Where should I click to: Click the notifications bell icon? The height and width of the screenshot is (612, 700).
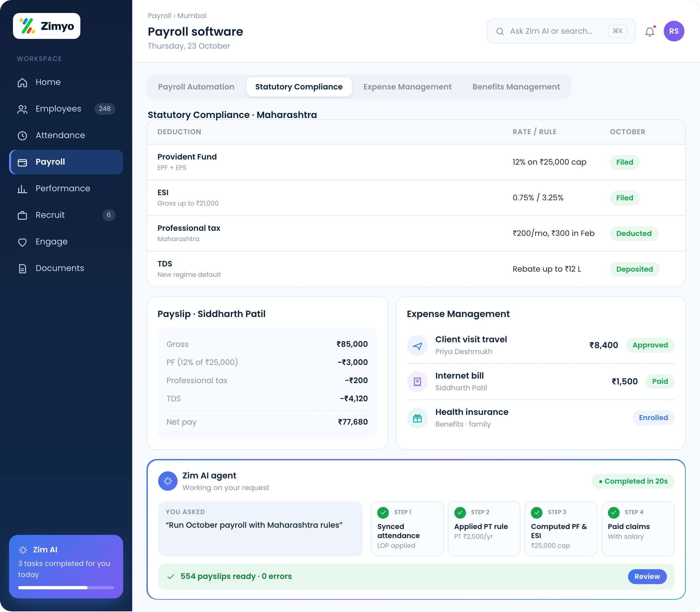[649, 31]
